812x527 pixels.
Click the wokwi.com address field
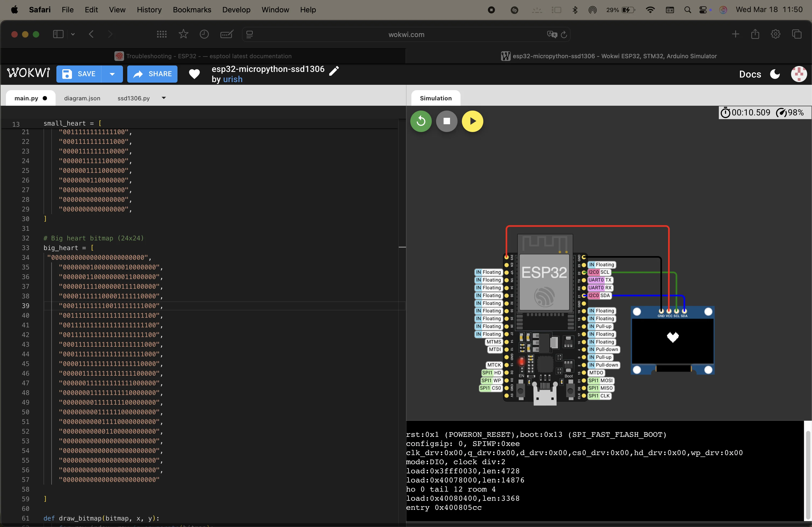coord(406,34)
